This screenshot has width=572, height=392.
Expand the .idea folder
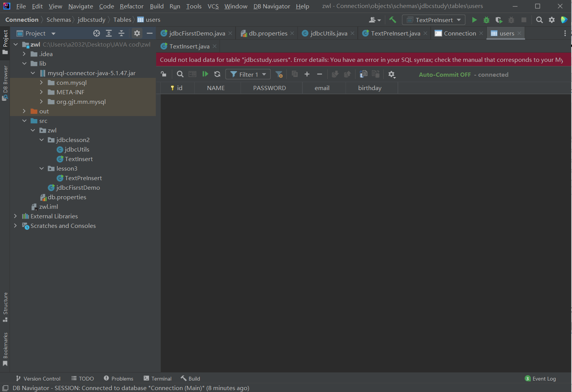(24, 54)
